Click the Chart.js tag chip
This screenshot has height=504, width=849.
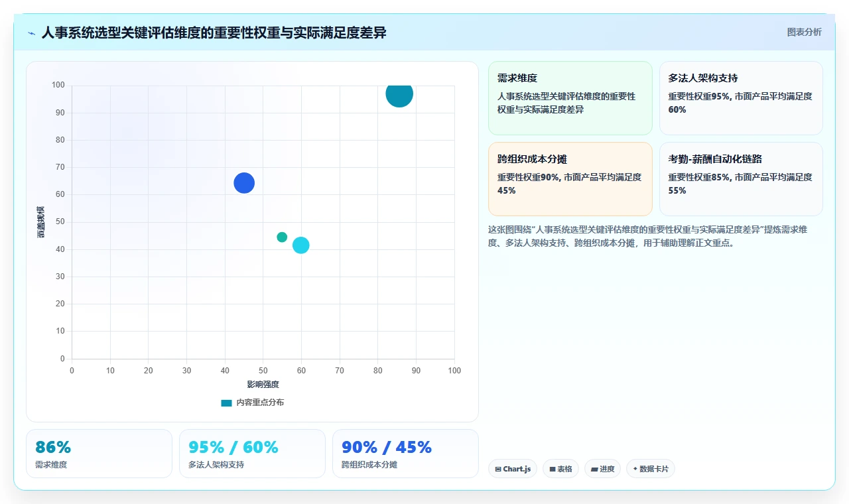tap(513, 469)
